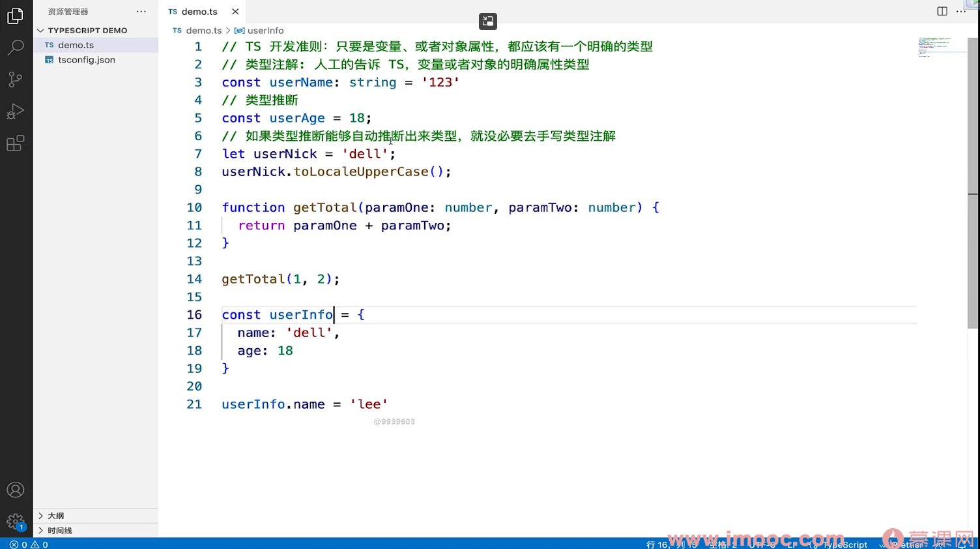Open the Extensions view

click(16, 143)
